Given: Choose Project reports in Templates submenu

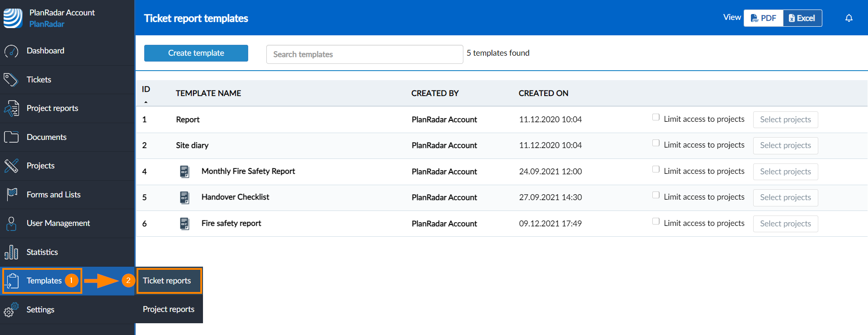Looking at the screenshot, I should pyautogui.click(x=169, y=309).
